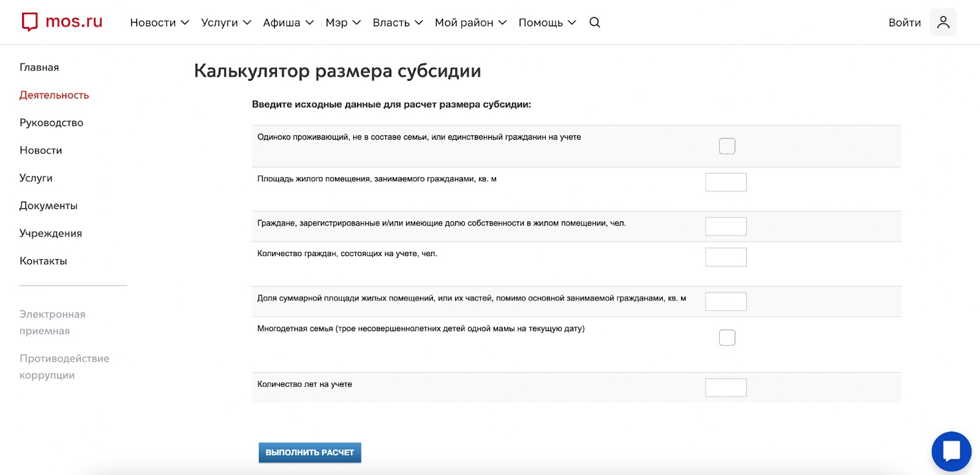Viewport: 980px width, 475px height.
Task: Go to Главная in the sidebar
Action: pos(39,67)
